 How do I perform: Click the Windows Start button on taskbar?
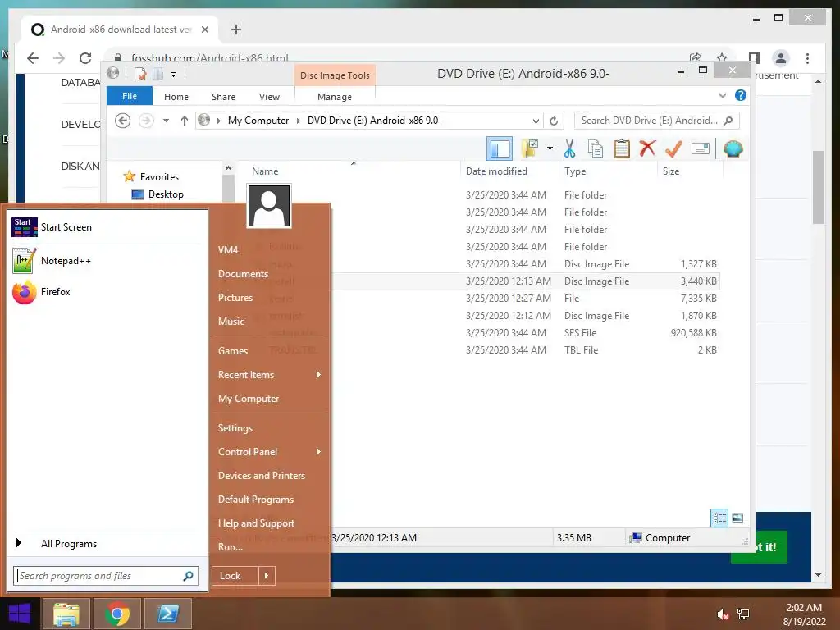click(20, 614)
